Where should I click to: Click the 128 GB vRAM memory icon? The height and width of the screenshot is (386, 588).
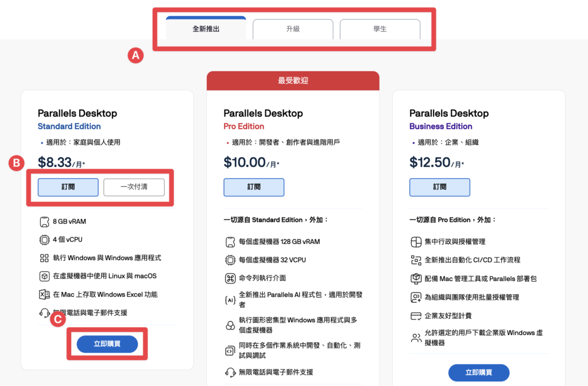pos(230,242)
